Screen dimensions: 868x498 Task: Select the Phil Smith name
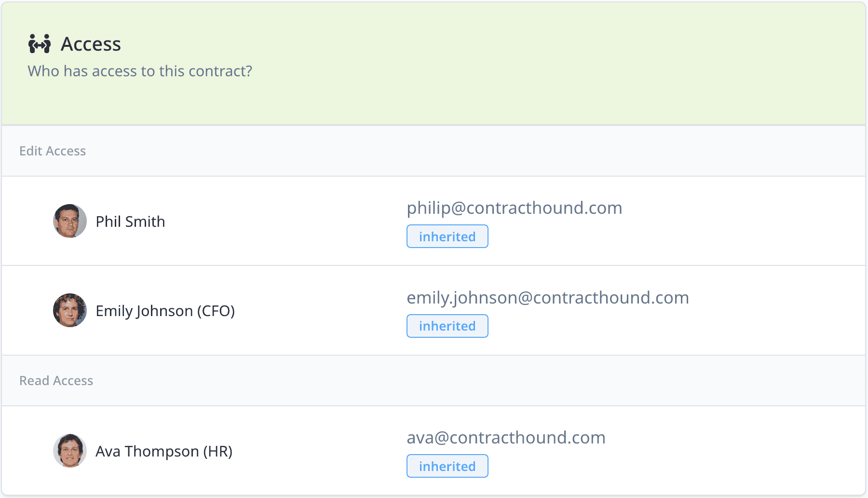[130, 221]
